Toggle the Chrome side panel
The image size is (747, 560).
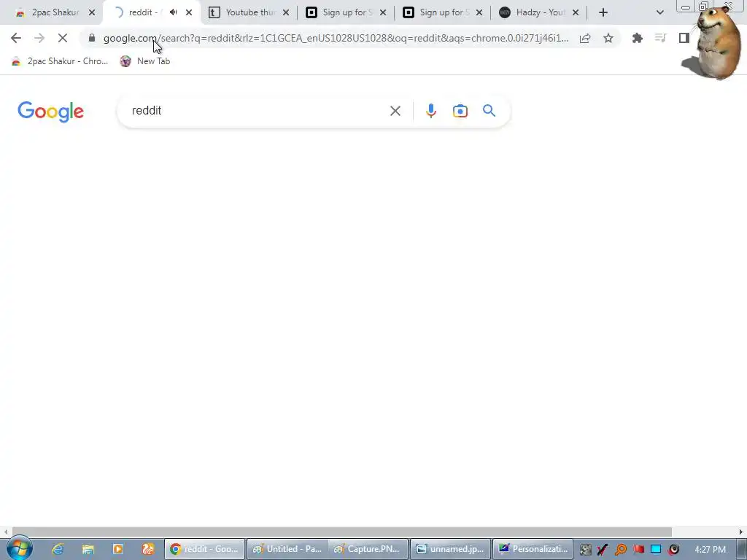[684, 38]
